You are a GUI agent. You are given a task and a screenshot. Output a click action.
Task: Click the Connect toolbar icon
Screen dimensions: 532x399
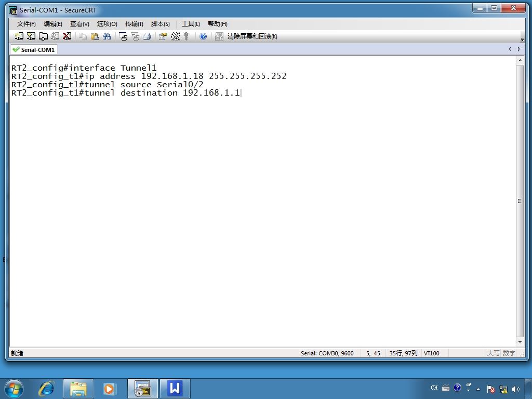(x=19, y=36)
